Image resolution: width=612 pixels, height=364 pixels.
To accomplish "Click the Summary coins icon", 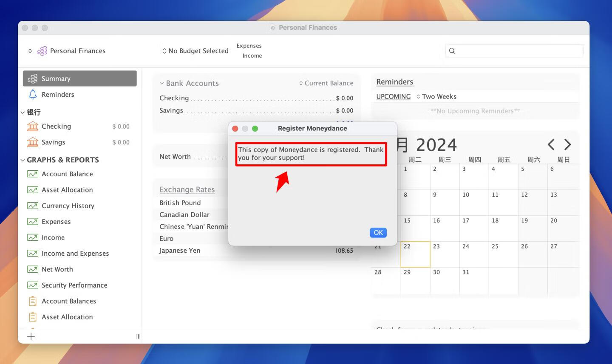I will click(x=33, y=79).
